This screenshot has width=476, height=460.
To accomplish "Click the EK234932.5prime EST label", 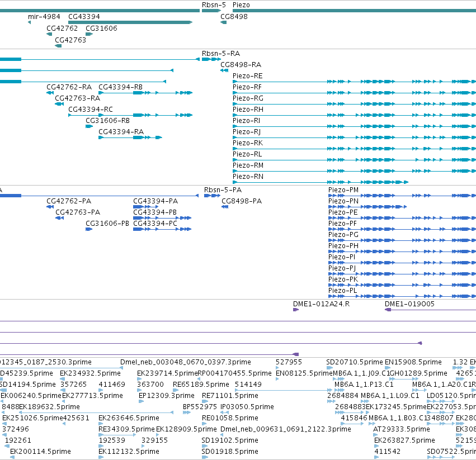I will (90, 373).
